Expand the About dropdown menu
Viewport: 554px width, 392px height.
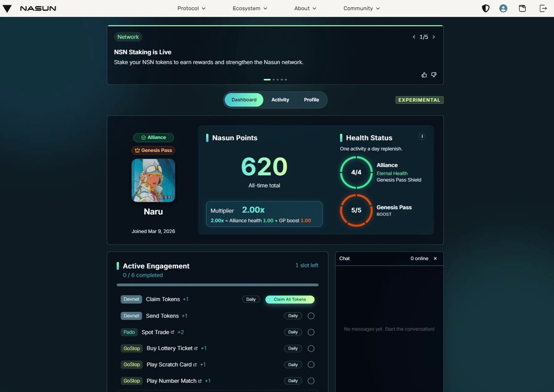(306, 8)
